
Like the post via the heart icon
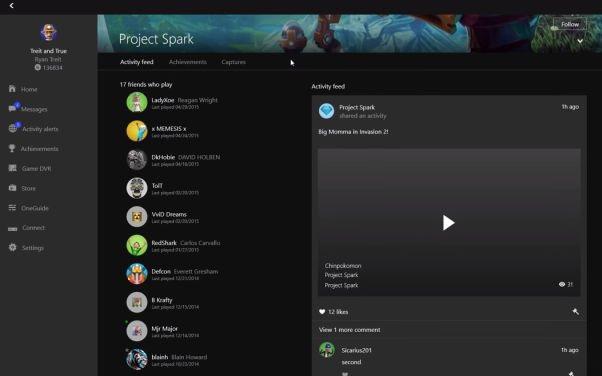pyautogui.click(x=322, y=311)
